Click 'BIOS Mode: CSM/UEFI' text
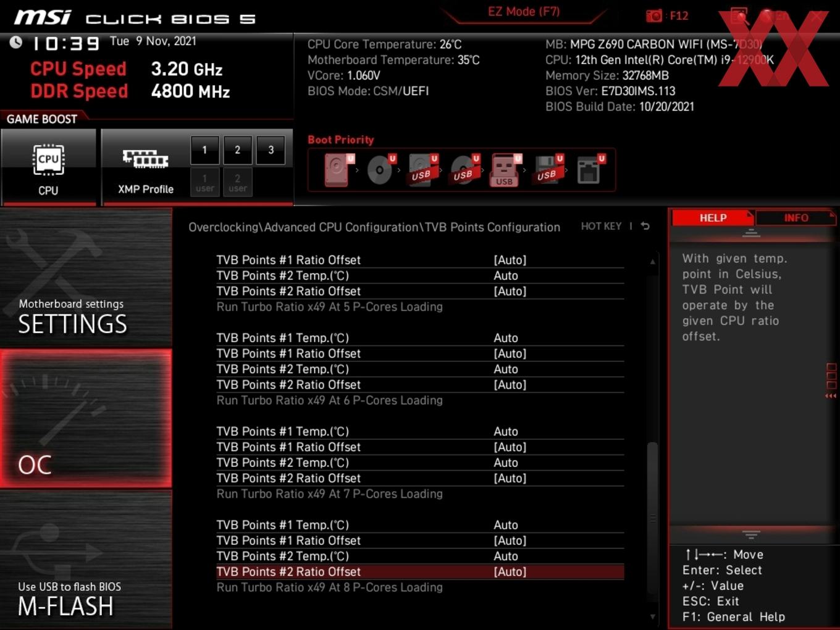 (x=368, y=91)
